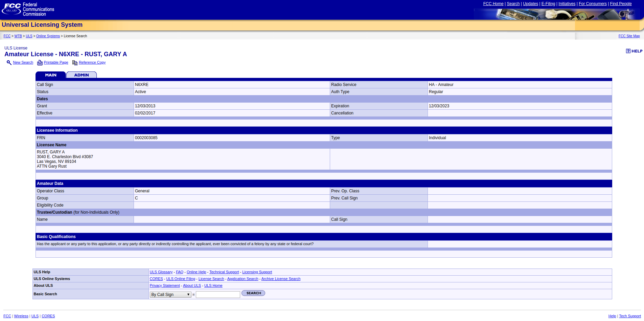Open Search in top navigation
The height and width of the screenshot is (321, 644).
513,4
